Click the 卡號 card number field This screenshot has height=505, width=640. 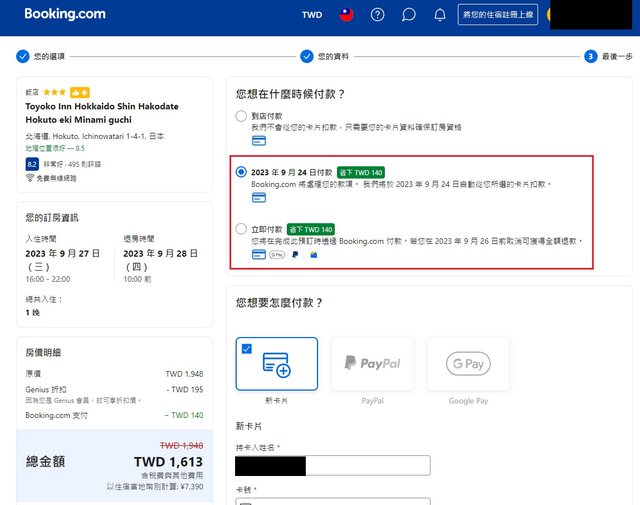click(333, 500)
